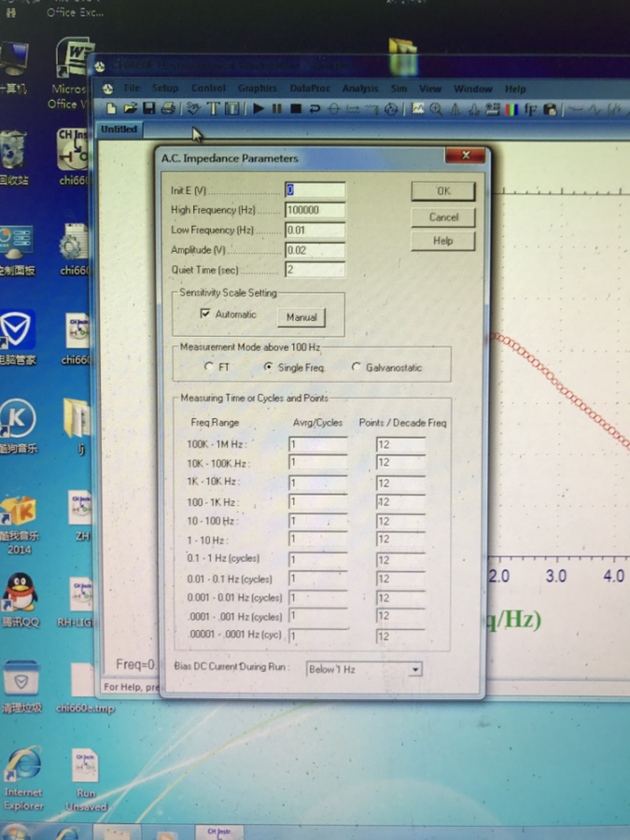Click the Color bars toolbar icon
The height and width of the screenshot is (840, 630).
(x=511, y=109)
